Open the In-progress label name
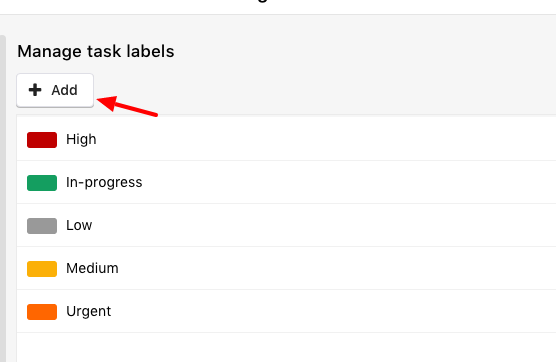 point(104,183)
